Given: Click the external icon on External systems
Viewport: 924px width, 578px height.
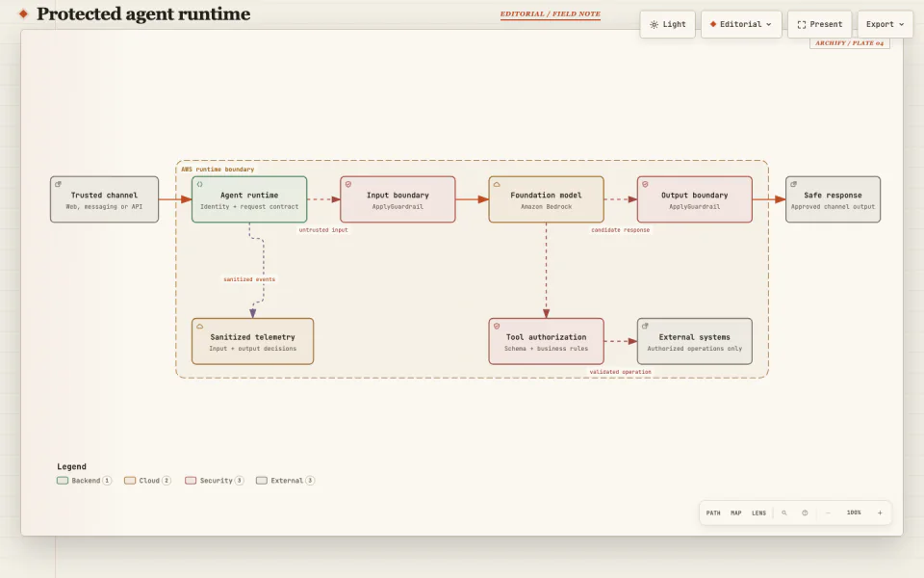Looking at the screenshot, I should coord(645,327).
